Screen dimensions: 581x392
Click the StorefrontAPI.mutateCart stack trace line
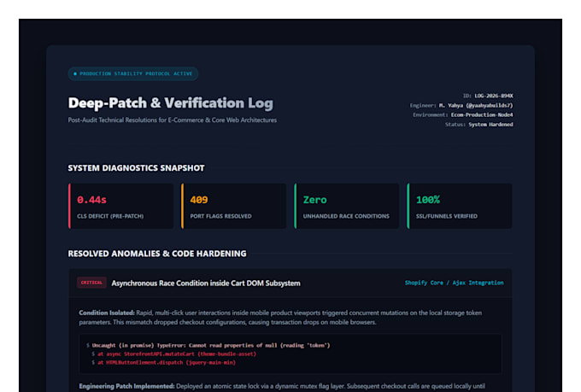(177, 354)
